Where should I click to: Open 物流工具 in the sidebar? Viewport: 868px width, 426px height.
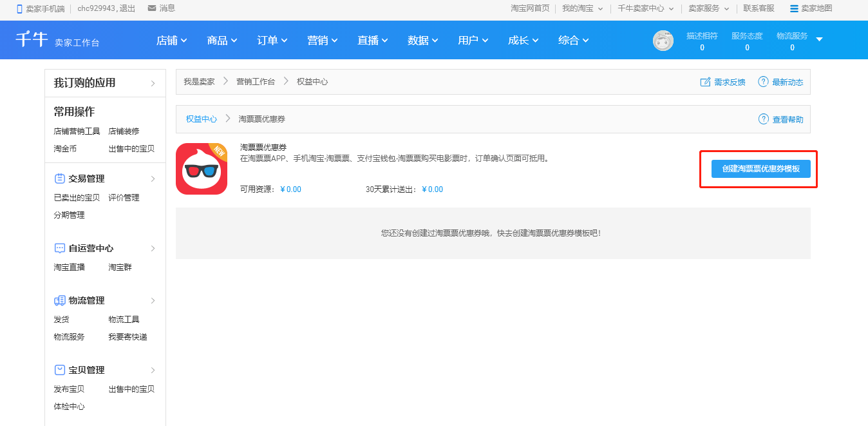pos(124,320)
